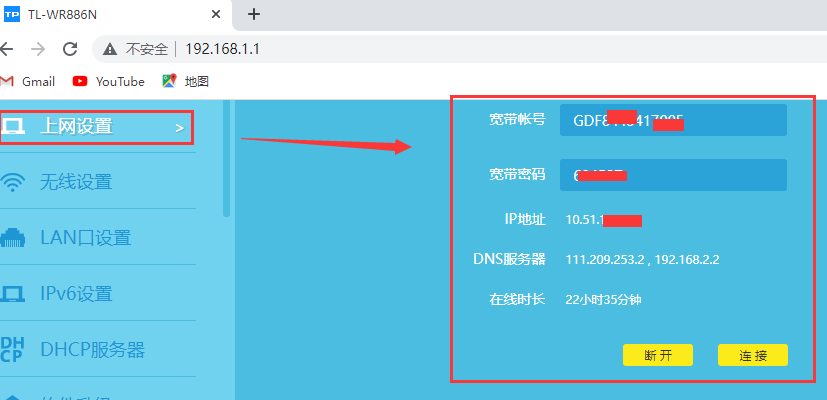Click the not-secure warning triangle icon
The width and height of the screenshot is (827, 400).
point(110,50)
